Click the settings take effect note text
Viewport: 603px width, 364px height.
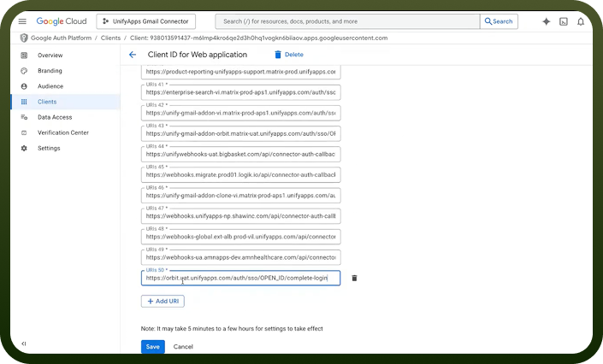(232, 329)
